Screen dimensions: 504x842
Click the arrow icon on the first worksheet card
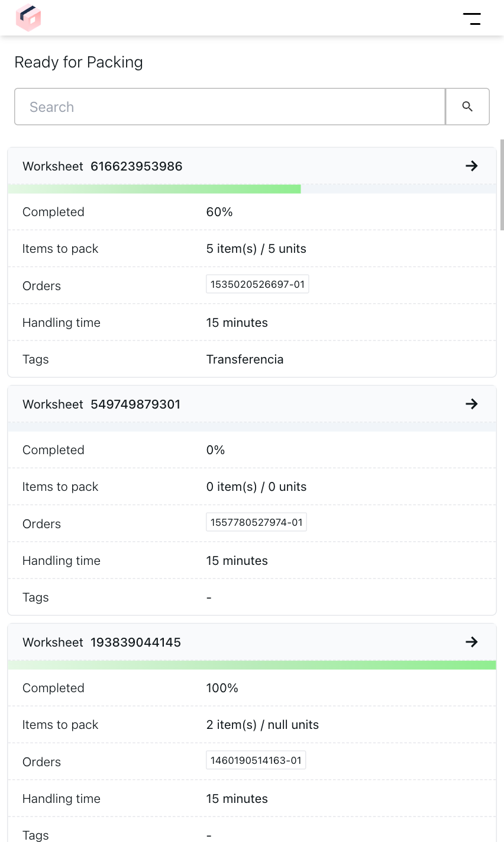pos(471,166)
